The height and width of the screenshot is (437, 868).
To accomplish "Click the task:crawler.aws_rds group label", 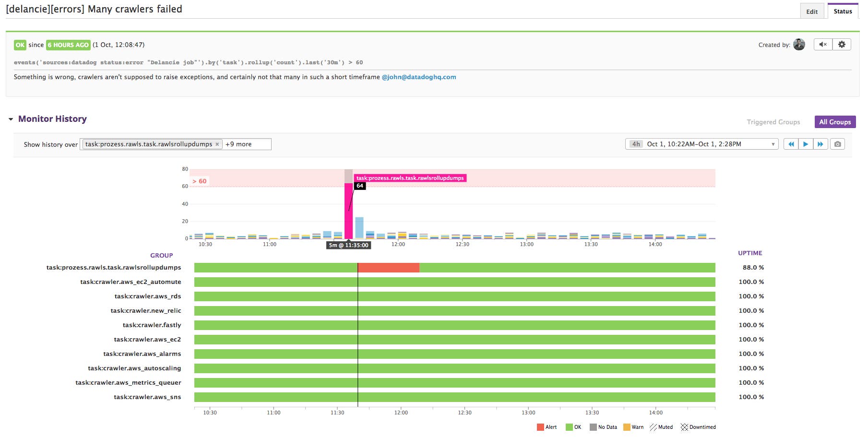I will click(x=148, y=296).
